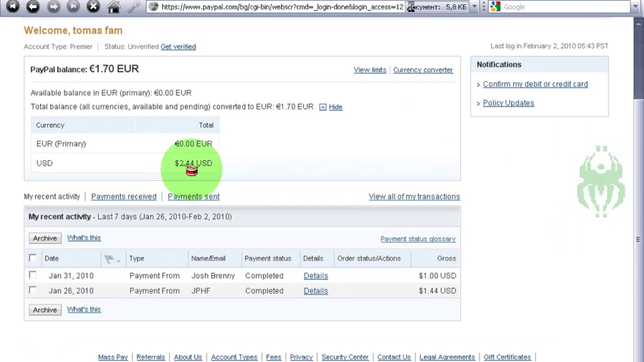The height and width of the screenshot is (362, 644).
Task: Tick the select-all checkbox in table header
Action: (x=33, y=258)
